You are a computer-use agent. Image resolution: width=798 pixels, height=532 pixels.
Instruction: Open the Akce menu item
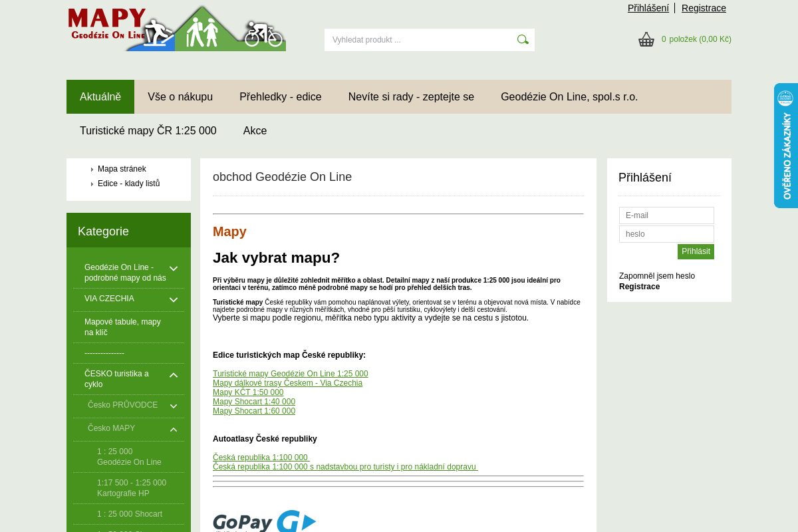click(x=255, y=130)
